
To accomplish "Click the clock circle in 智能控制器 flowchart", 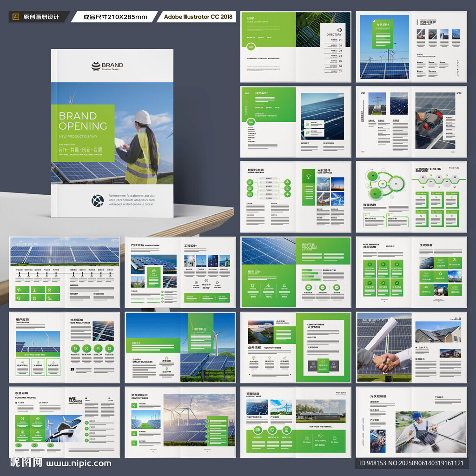I will coord(287,188).
